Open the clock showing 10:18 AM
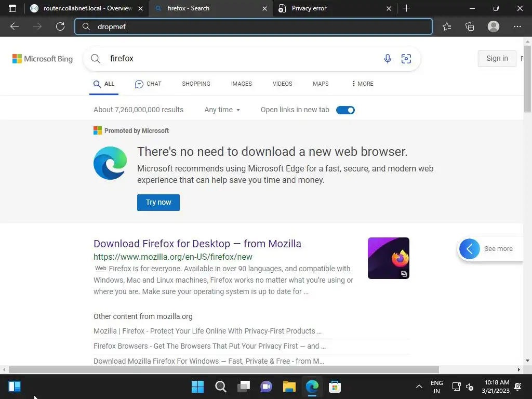Image resolution: width=532 pixels, height=399 pixels. 496,387
